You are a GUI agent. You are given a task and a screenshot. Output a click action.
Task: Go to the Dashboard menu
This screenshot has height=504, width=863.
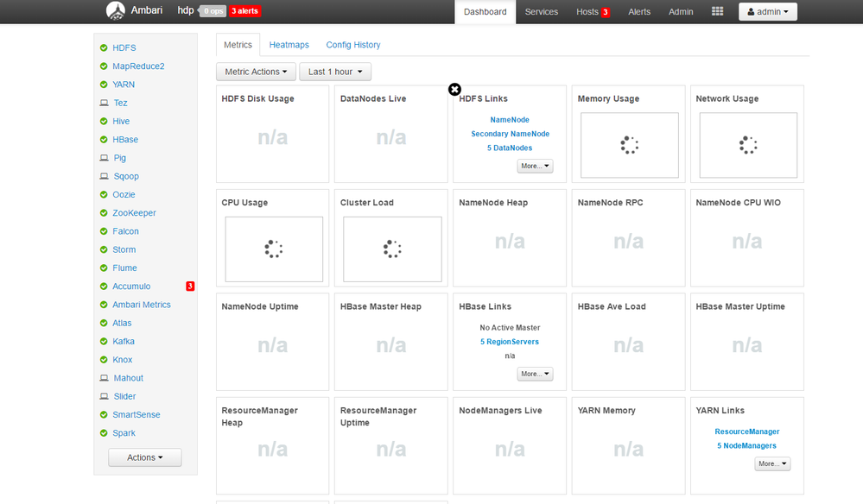pyautogui.click(x=485, y=11)
